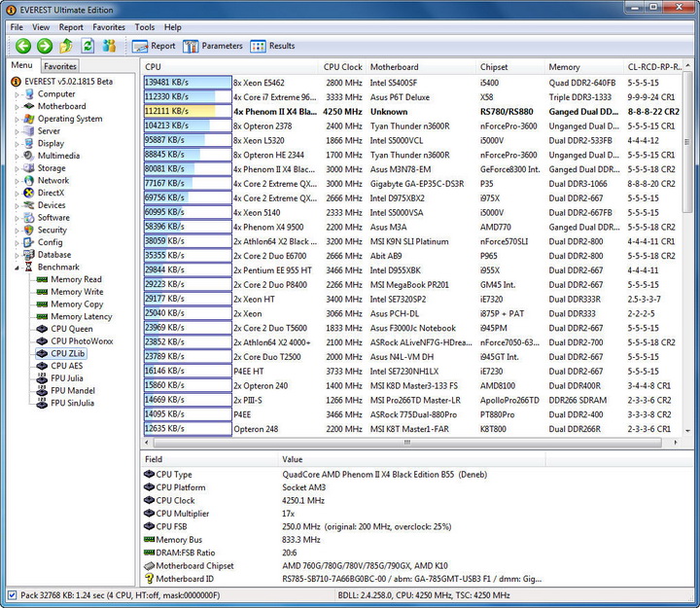Screen dimensions: 700x608
Task: Select the FPU Mandel benchmark
Action: (73, 390)
